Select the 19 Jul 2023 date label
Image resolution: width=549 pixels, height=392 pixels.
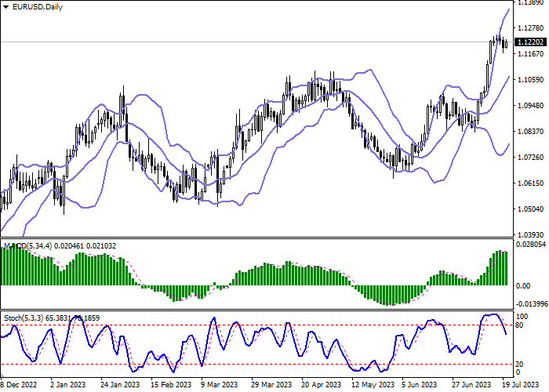(x=521, y=385)
